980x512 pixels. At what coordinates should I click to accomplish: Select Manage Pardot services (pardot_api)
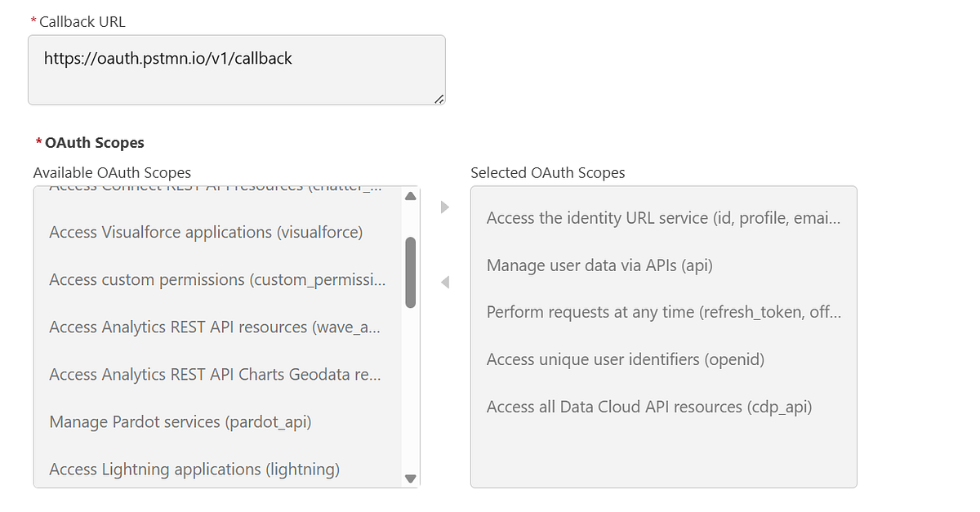180,421
